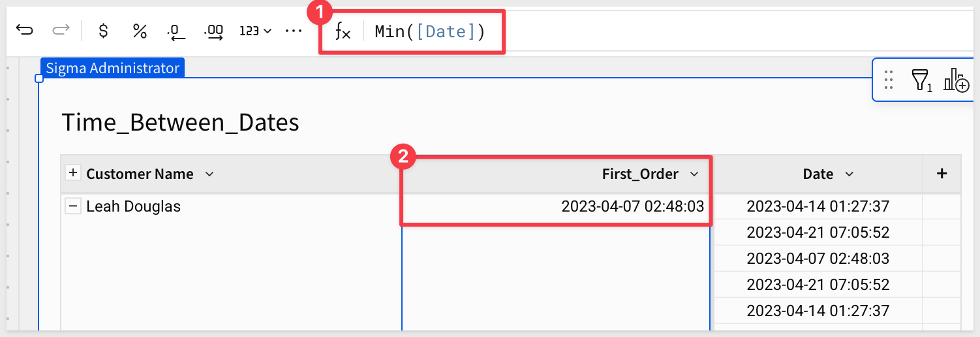Increase decimal places button
980x337 pixels.
pyautogui.click(x=214, y=31)
